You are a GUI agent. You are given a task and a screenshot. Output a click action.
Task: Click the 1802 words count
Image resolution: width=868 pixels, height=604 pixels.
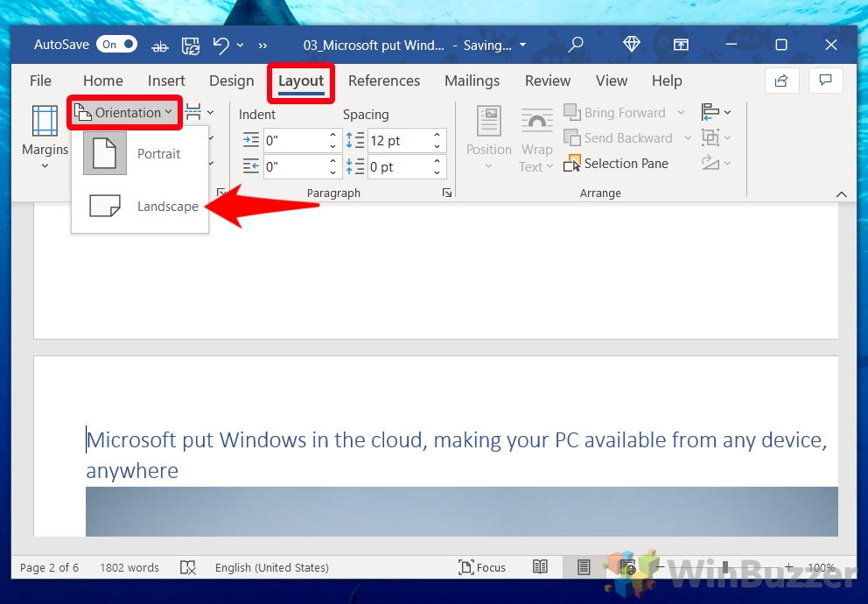point(129,567)
